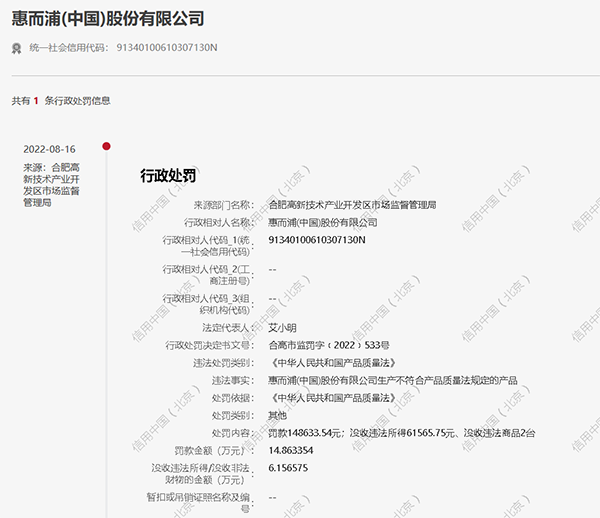Viewport: 600px width, 518px height.
Task: Click the 行政处罚决定书文号 field label
Action: [210, 345]
